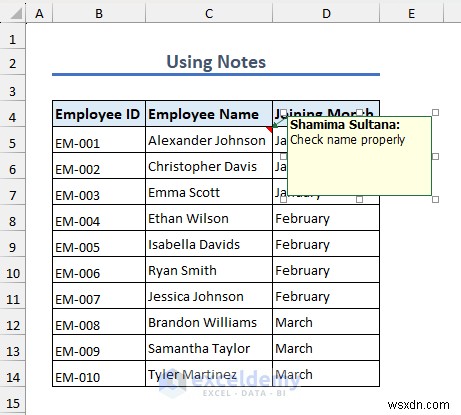Select column B header
The width and height of the screenshot is (461, 415).
pyautogui.click(x=99, y=14)
